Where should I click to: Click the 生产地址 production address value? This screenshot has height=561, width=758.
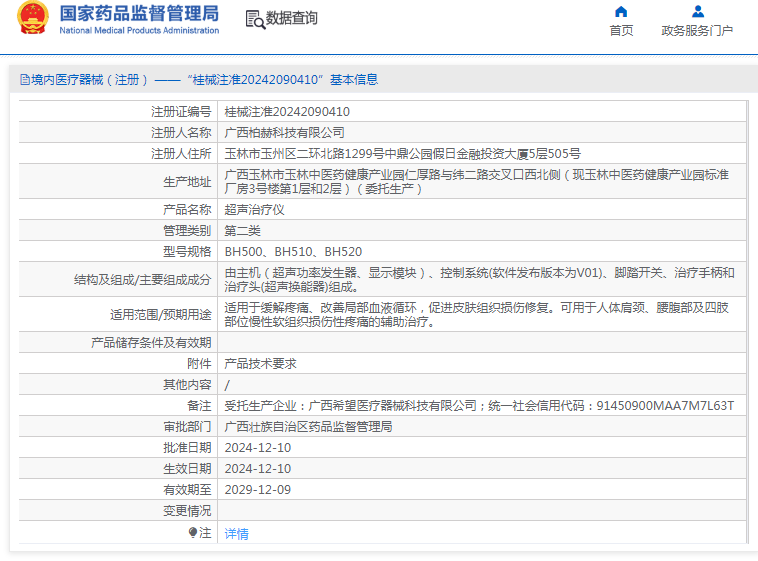pos(477,182)
